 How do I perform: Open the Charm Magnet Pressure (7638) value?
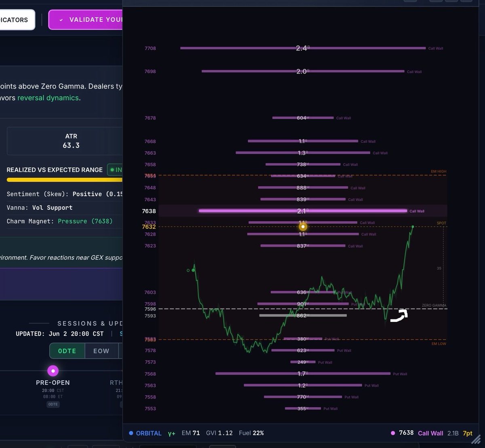point(85,221)
